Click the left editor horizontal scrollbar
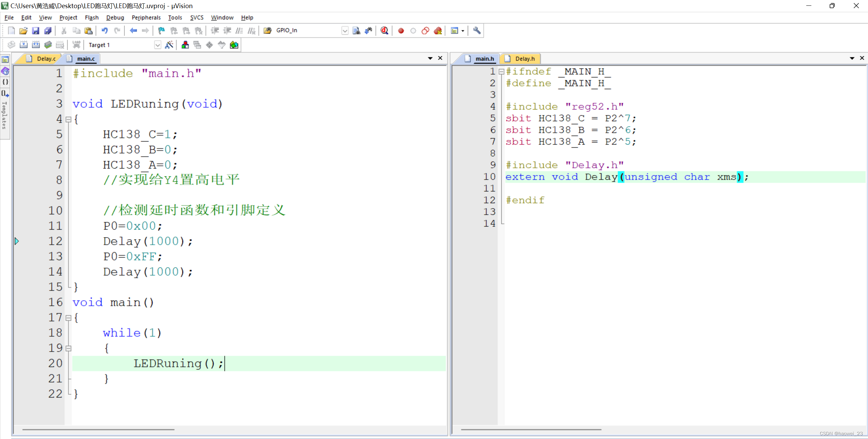 point(98,430)
